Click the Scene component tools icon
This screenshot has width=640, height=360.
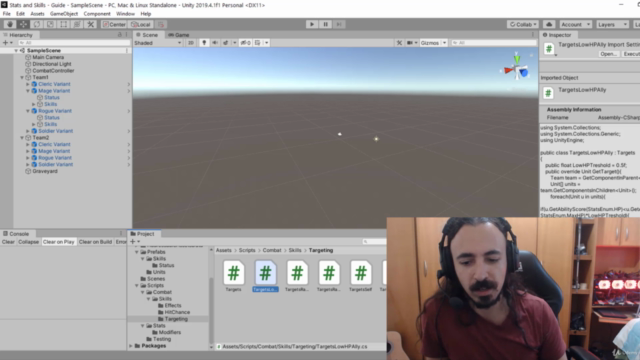pyautogui.click(x=399, y=43)
